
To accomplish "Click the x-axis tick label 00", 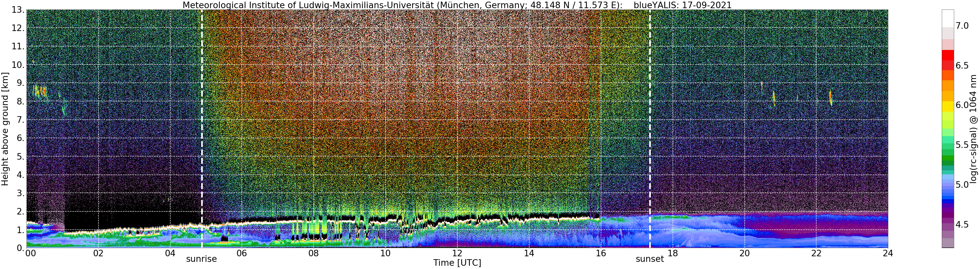I will tap(31, 253).
